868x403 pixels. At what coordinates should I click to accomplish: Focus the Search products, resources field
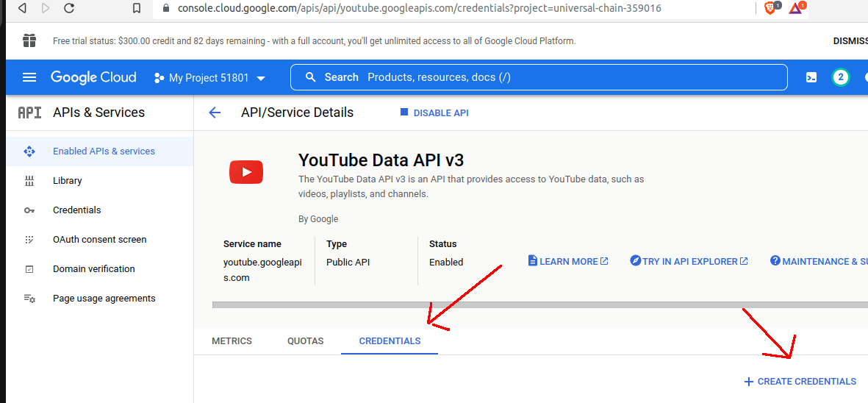539,77
